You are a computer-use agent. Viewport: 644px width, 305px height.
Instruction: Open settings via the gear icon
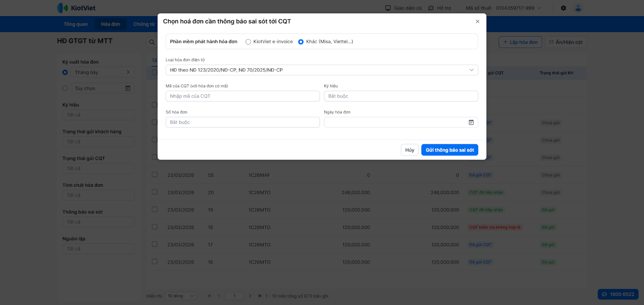563,8
